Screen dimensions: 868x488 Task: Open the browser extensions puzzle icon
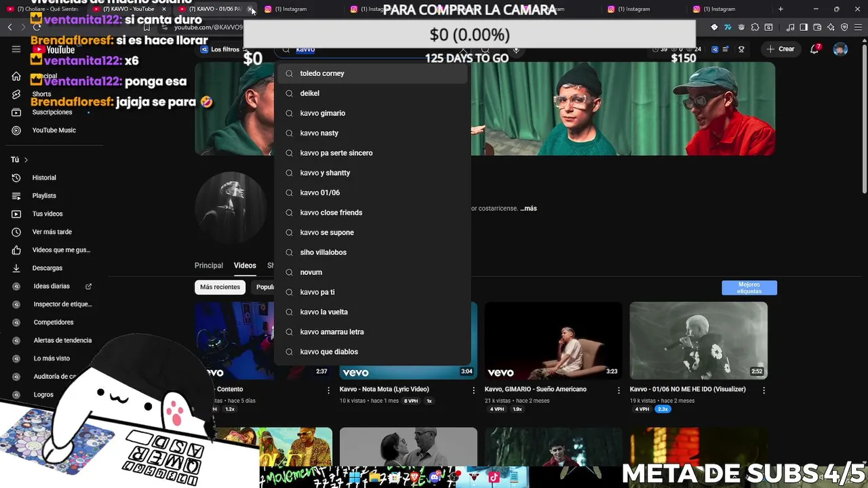[755, 27]
